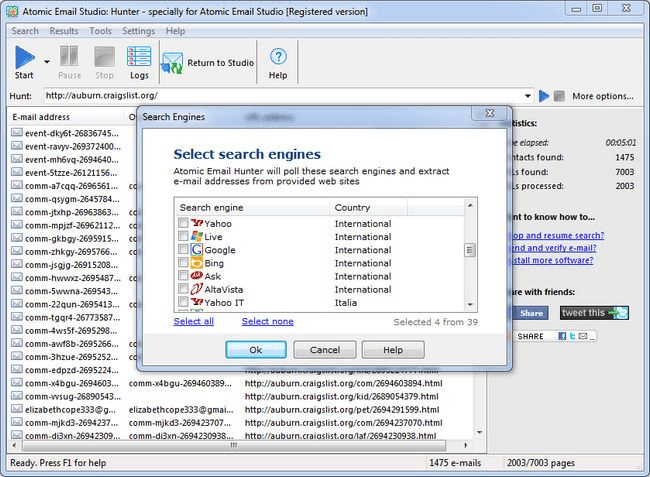650x477 pixels.
Task: Open the Help menu in menu bar
Action: click(x=175, y=31)
